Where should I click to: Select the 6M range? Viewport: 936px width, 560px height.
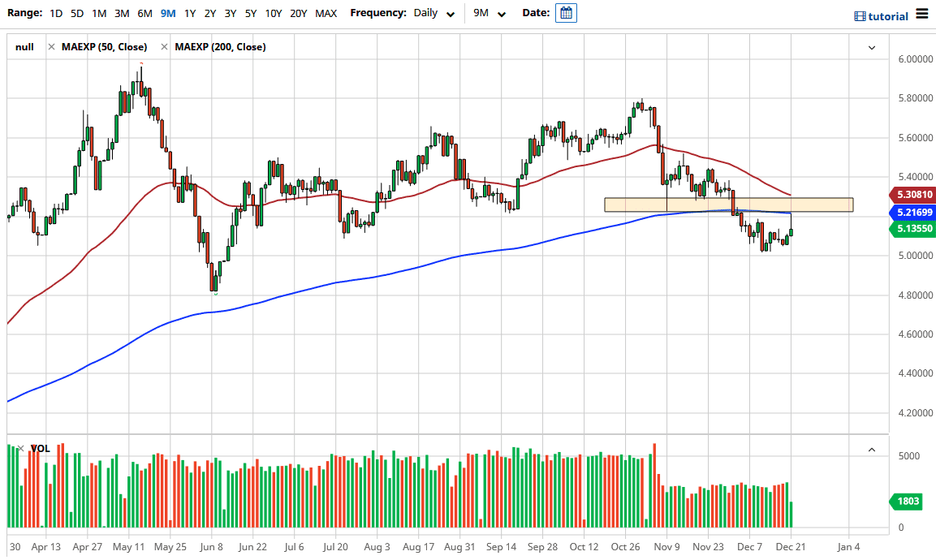pyautogui.click(x=144, y=13)
